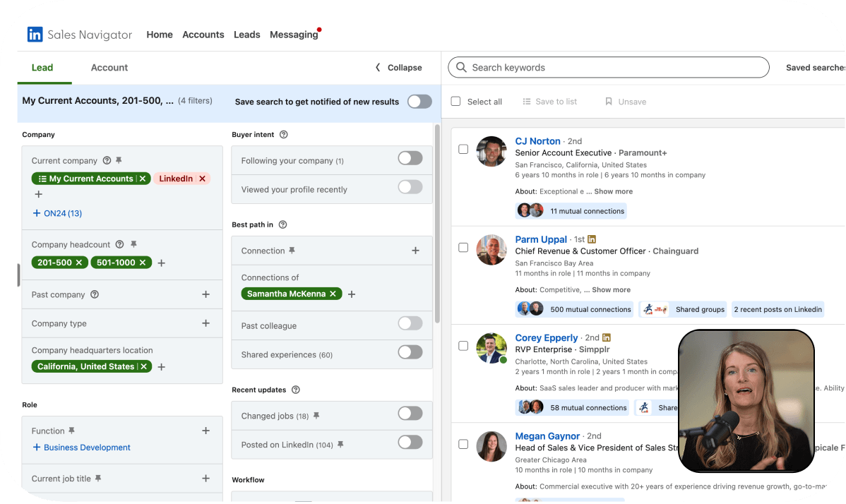This screenshot has width=846, height=504.
Task: Pin the Current job title filter
Action: (x=98, y=478)
